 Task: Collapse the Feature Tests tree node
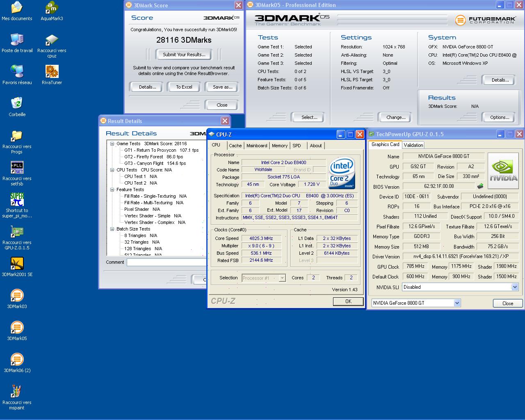pyautogui.click(x=112, y=189)
